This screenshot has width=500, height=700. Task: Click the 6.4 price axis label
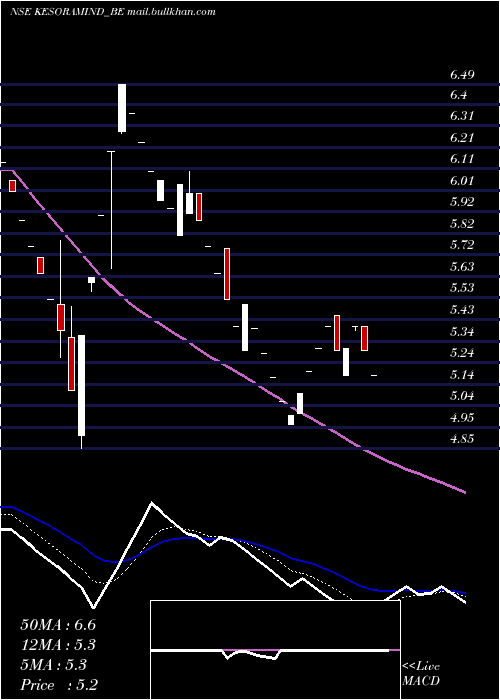point(458,95)
